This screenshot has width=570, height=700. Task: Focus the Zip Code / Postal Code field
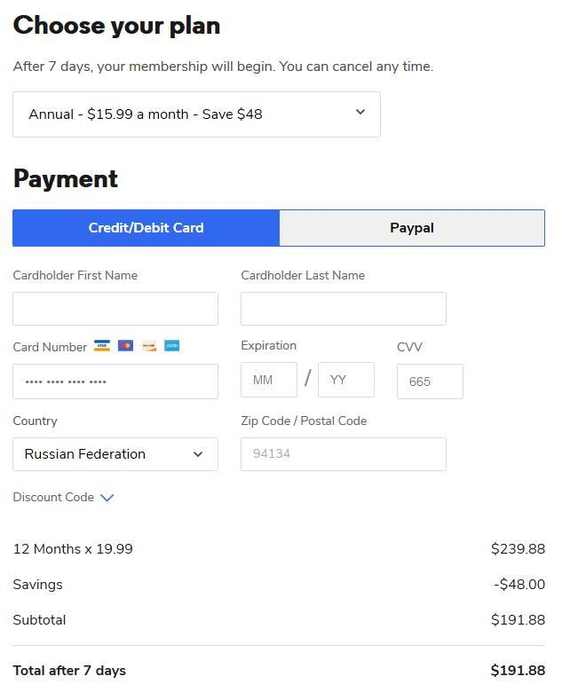[x=343, y=454]
